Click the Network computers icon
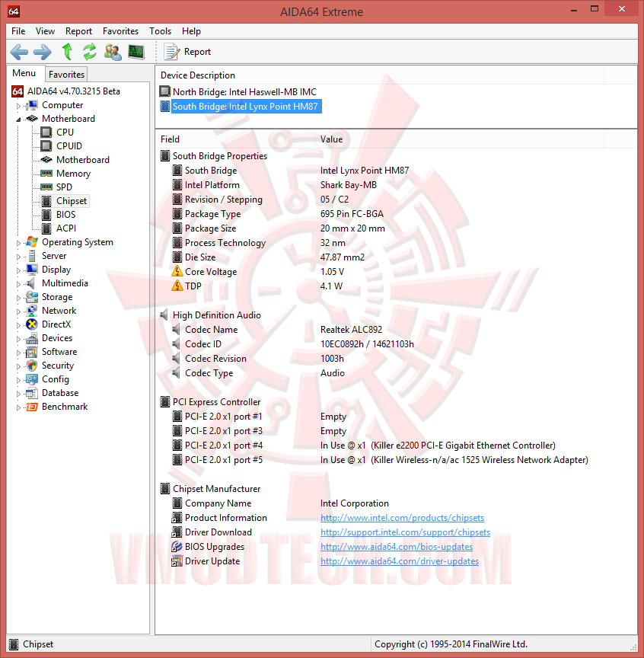The image size is (644, 658). (32, 311)
